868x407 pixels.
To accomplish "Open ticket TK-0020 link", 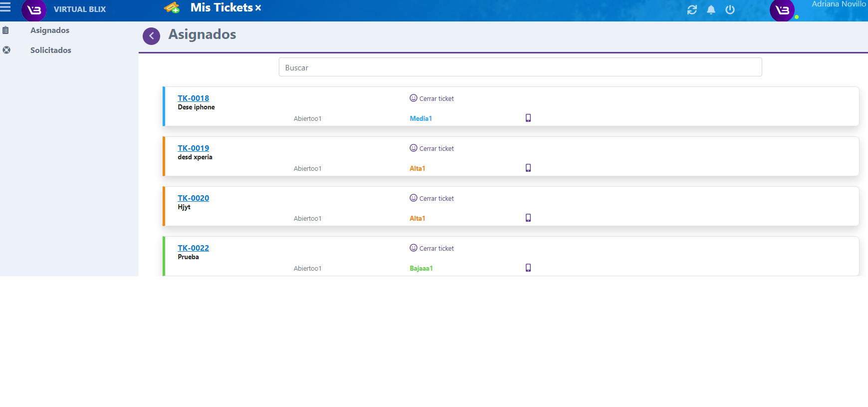I will pos(193,198).
